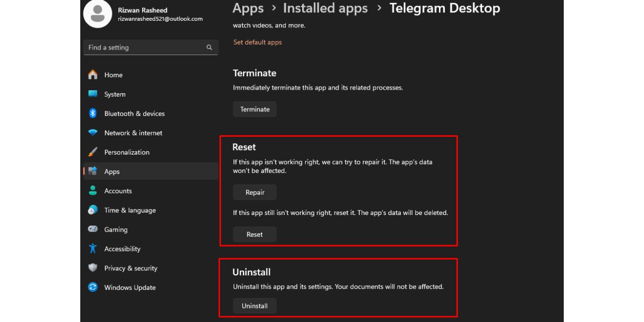The height and width of the screenshot is (322, 644).
Task: Click the Home icon in sidebar
Action: [x=93, y=75]
